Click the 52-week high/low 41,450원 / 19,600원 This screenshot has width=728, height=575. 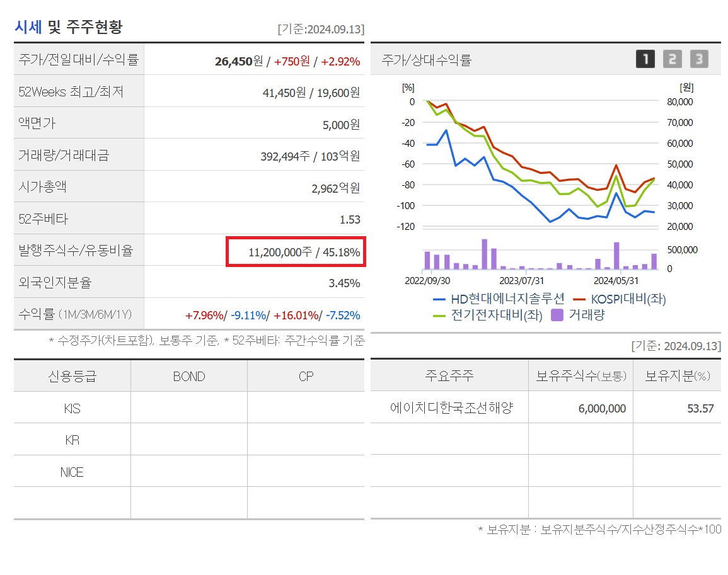click(311, 93)
